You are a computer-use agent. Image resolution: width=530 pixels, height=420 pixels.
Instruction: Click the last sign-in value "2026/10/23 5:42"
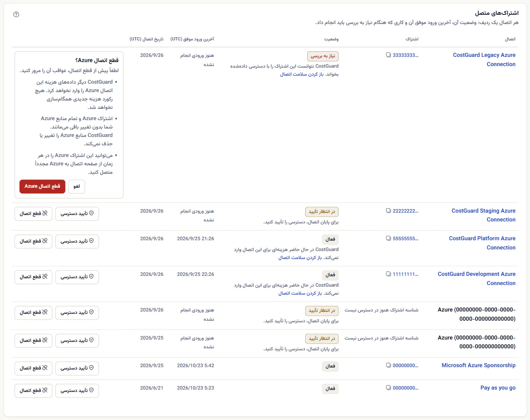click(195, 366)
